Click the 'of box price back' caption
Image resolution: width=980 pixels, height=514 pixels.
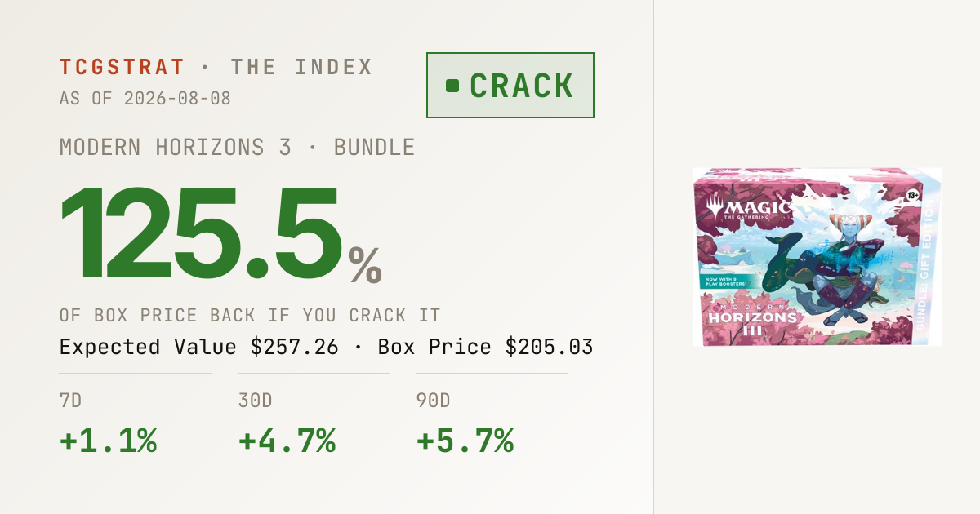(x=250, y=316)
